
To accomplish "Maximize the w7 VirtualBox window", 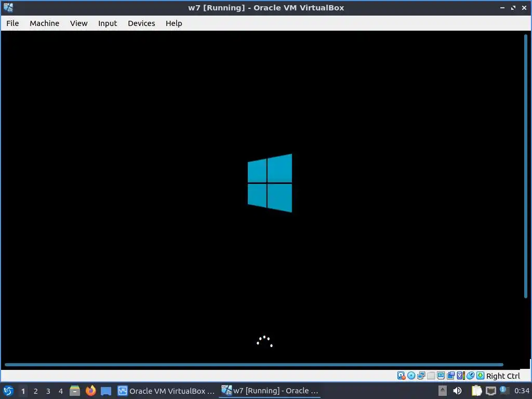I will pyautogui.click(x=513, y=7).
